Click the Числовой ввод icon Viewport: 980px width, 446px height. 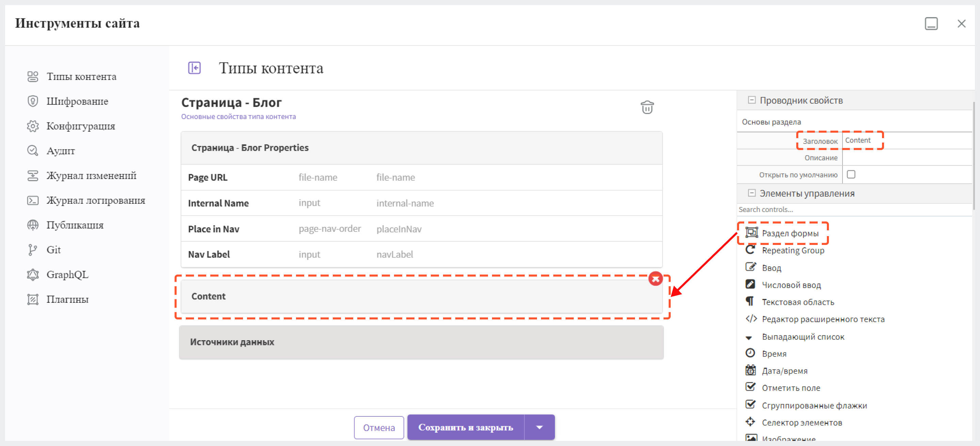click(x=750, y=284)
